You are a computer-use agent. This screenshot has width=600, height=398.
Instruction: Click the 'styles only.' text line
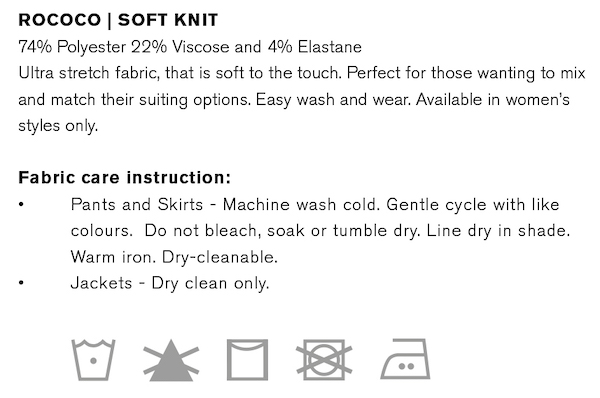coord(58,126)
